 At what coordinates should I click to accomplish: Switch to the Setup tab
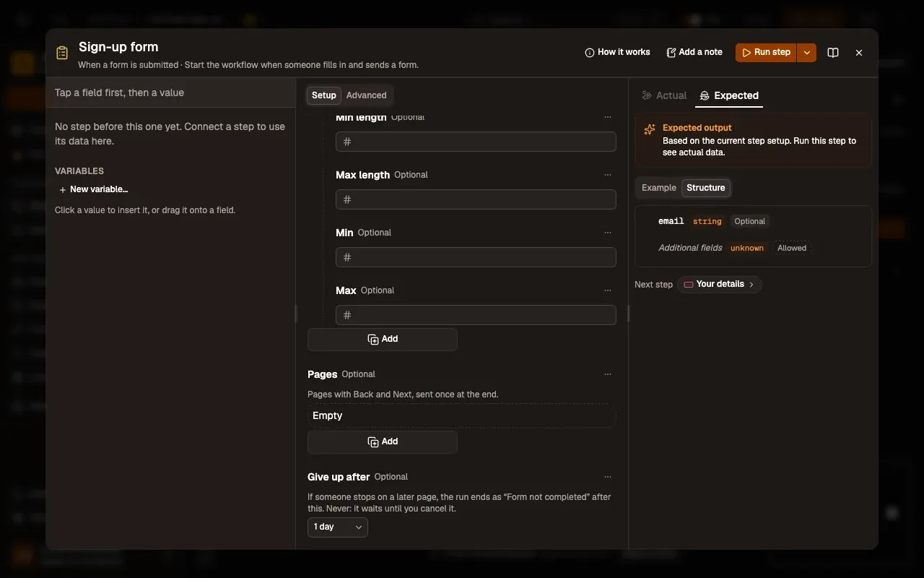[324, 95]
